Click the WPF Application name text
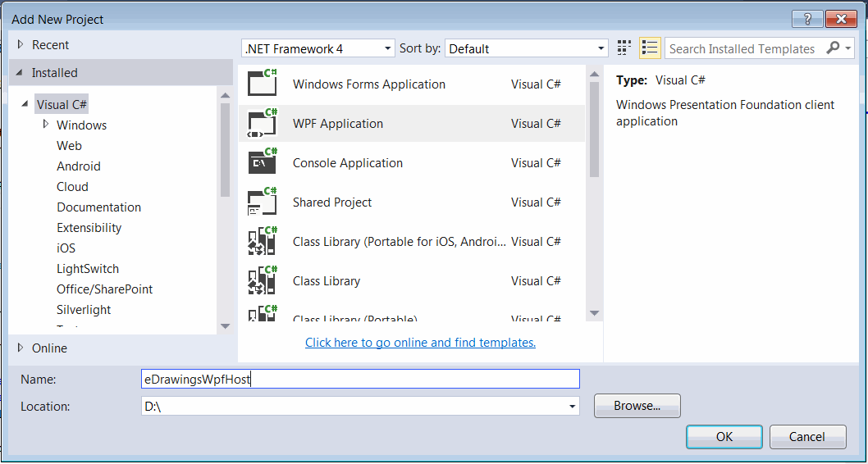Image resolution: width=868 pixels, height=464 pixels. tap(338, 123)
